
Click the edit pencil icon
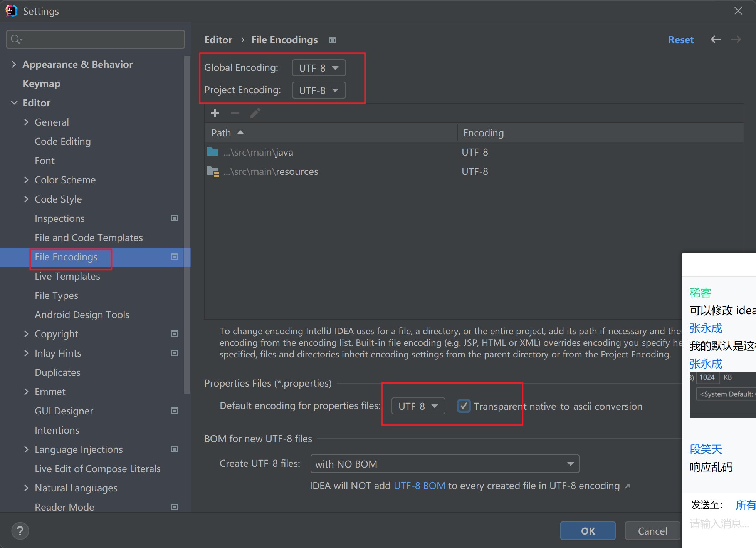click(255, 113)
